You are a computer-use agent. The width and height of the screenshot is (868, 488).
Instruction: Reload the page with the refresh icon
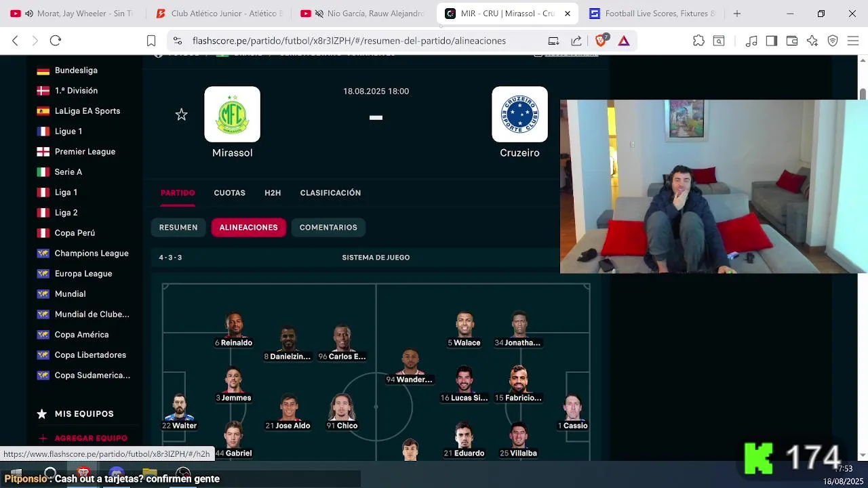pyautogui.click(x=56, y=41)
